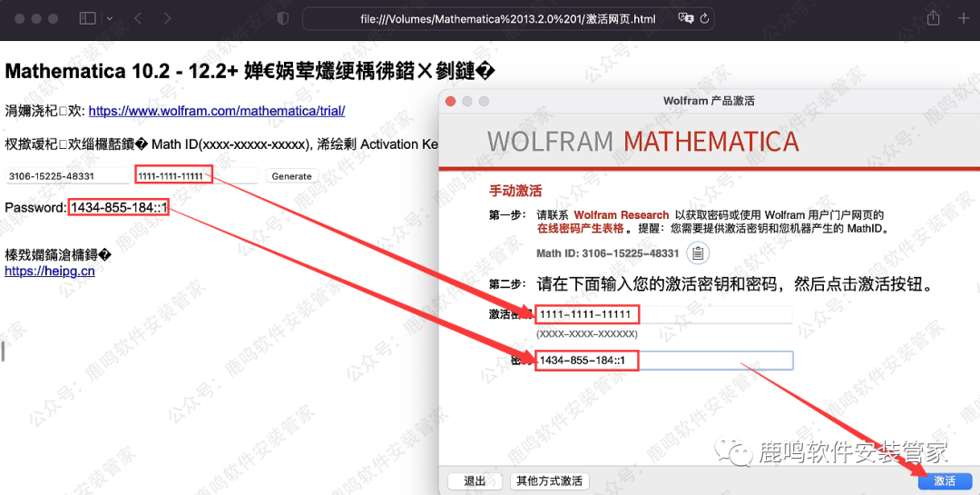Click the Wolfram Research red link
This screenshot has width=980, height=495.
pos(622,215)
